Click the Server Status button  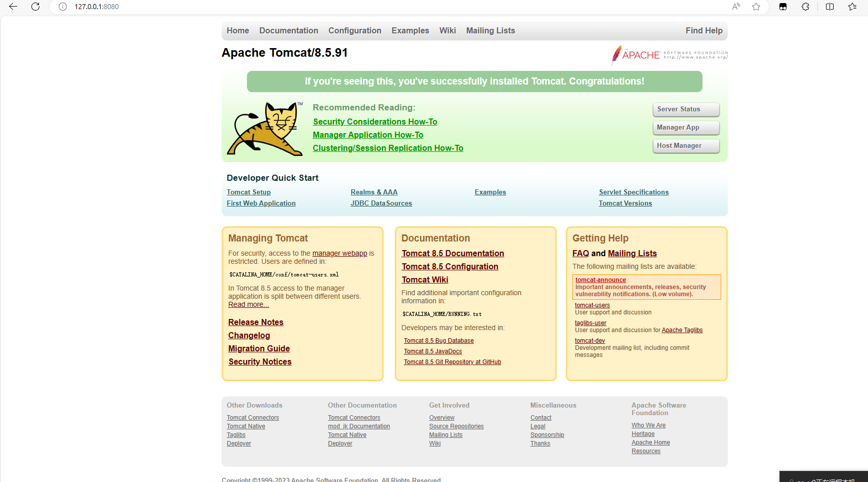[686, 109]
